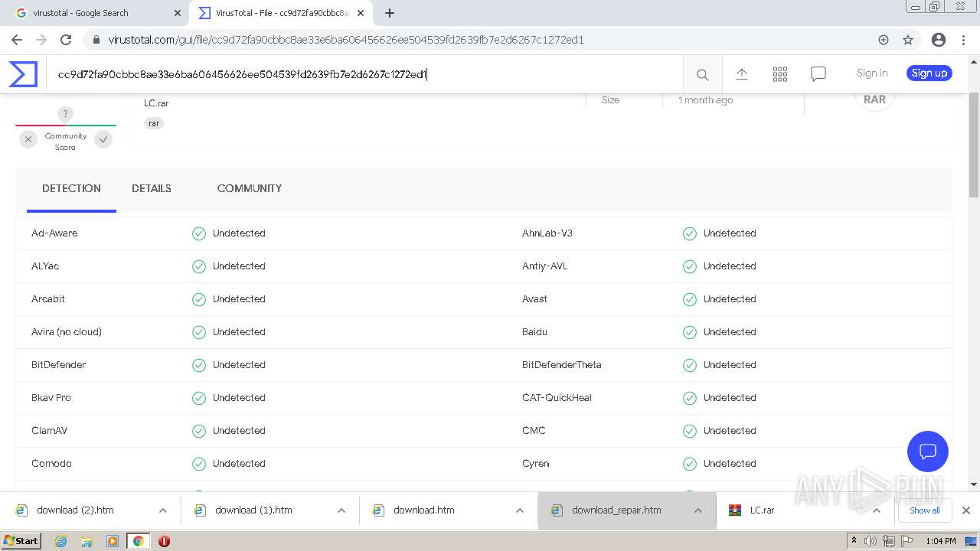Open file explorer from taskbar
The width and height of the screenshot is (980, 551).
pyautogui.click(x=87, y=541)
